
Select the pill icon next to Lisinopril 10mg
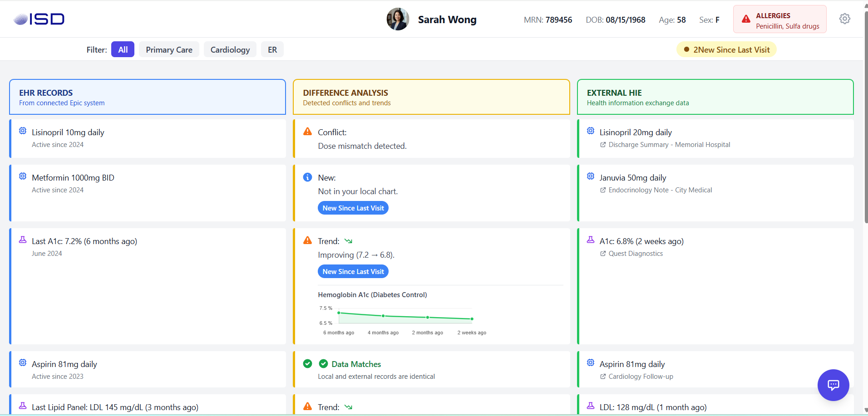click(22, 131)
